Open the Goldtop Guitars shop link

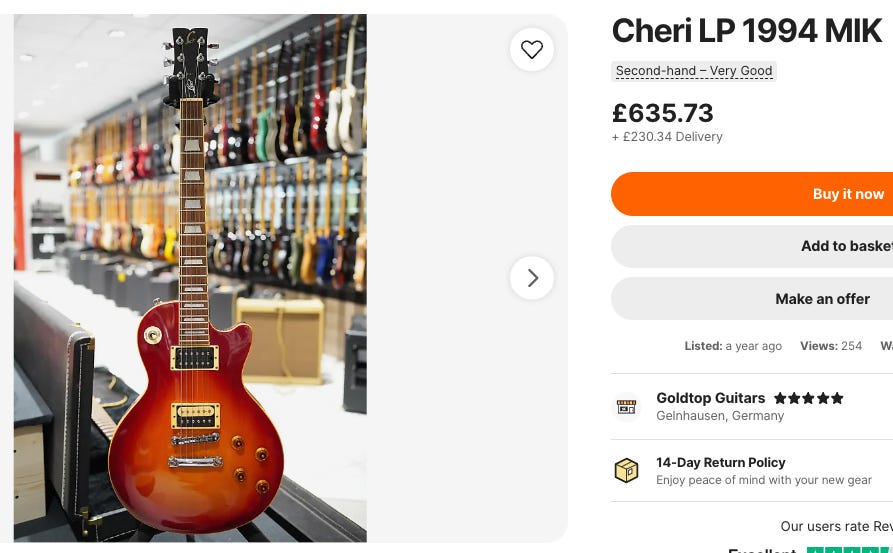coord(710,398)
